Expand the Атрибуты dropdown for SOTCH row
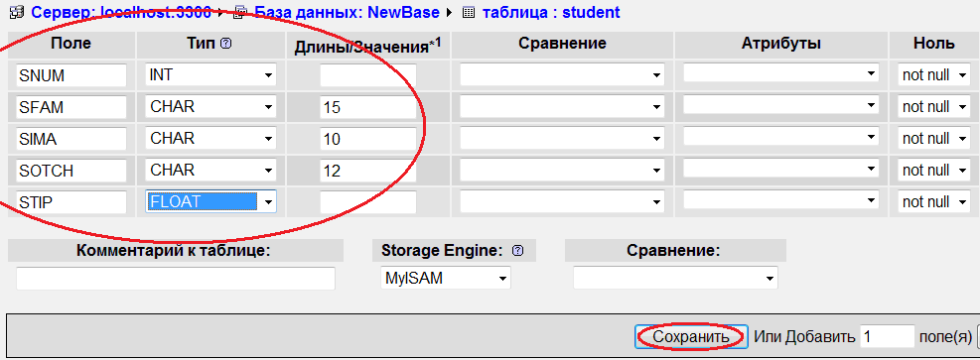This screenshot has height=360, width=980. (x=781, y=169)
